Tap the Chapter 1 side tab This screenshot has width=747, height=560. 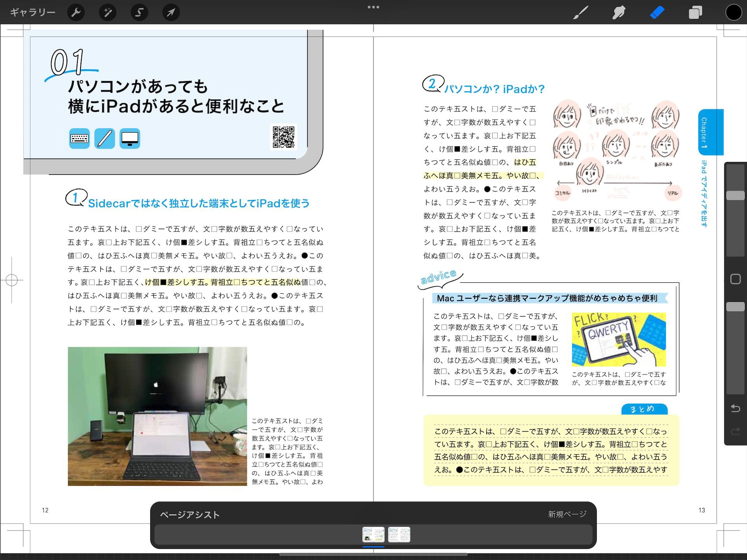[x=710, y=132]
